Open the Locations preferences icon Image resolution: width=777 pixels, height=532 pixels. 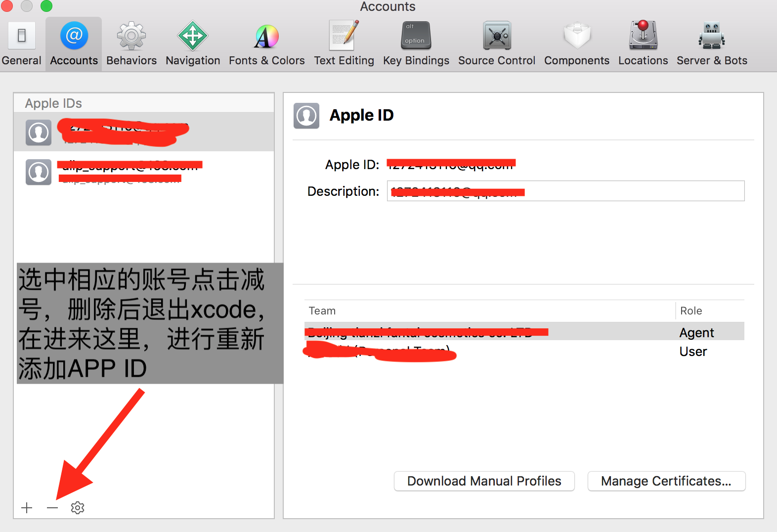pyautogui.click(x=643, y=44)
